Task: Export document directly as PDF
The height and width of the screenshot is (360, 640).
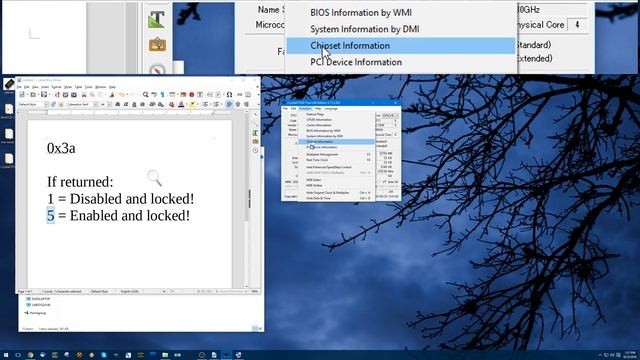Action: tap(57, 94)
